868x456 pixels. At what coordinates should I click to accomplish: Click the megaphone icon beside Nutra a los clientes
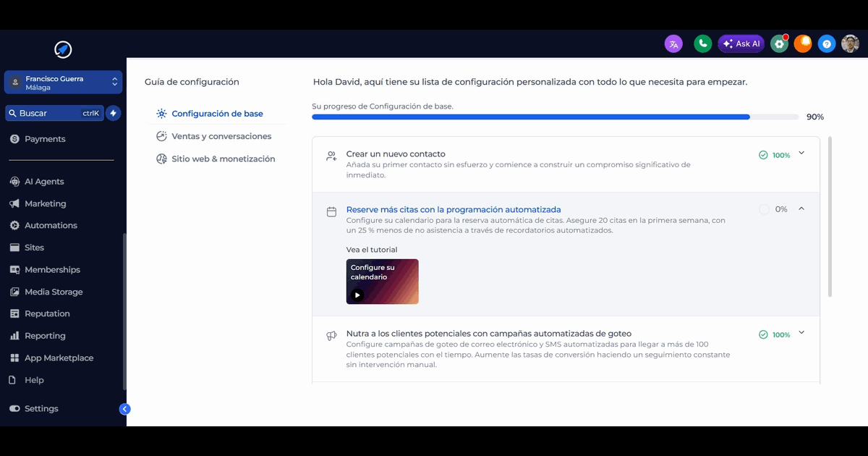331,336
